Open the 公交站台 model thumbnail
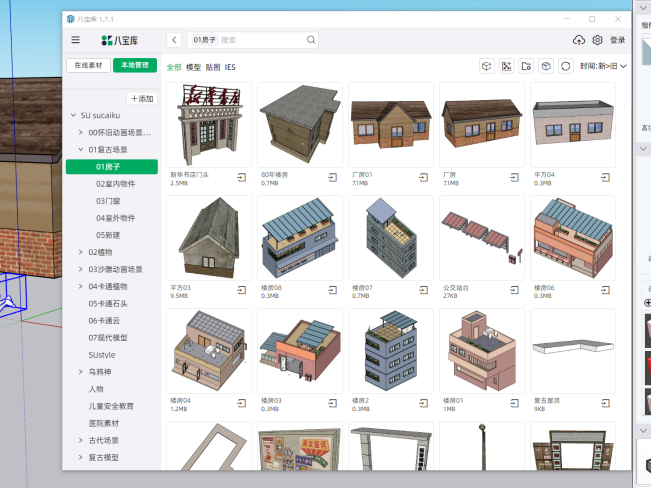The height and width of the screenshot is (488, 651). (482, 238)
